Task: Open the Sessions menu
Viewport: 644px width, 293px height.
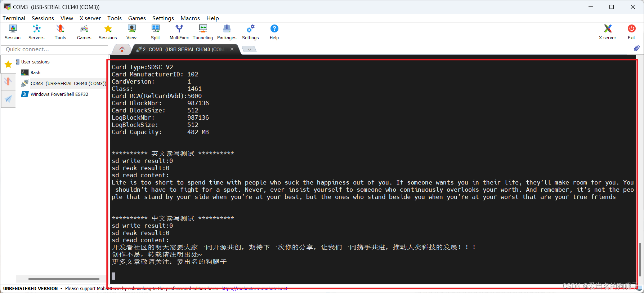Action: pyautogui.click(x=43, y=18)
